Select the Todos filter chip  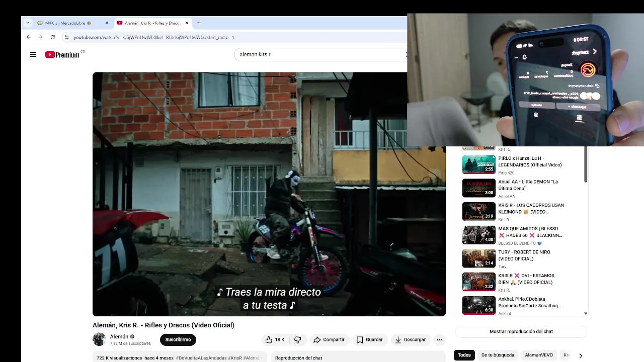pos(464,355)
